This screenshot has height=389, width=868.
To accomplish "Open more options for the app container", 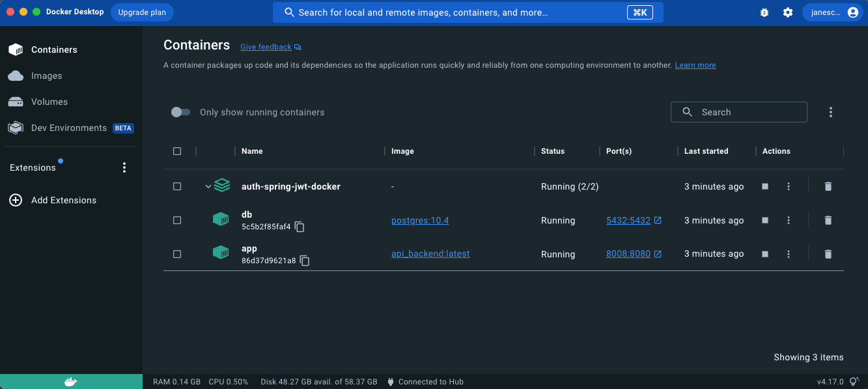I will 788,254.
